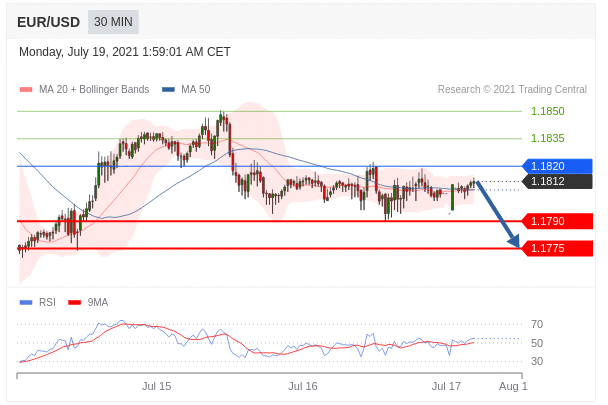
Task: Click the dark 1.1812 current price tag
Action: click(557, 181)
